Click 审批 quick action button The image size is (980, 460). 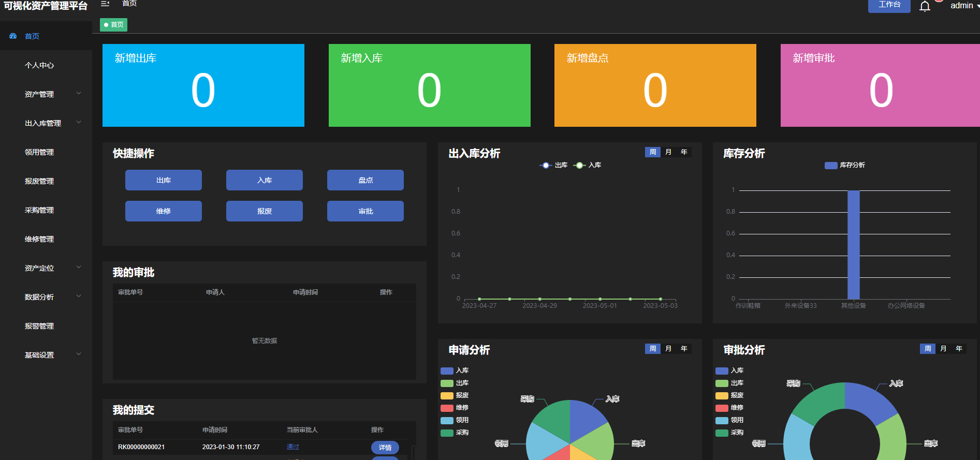click(365, 211)
